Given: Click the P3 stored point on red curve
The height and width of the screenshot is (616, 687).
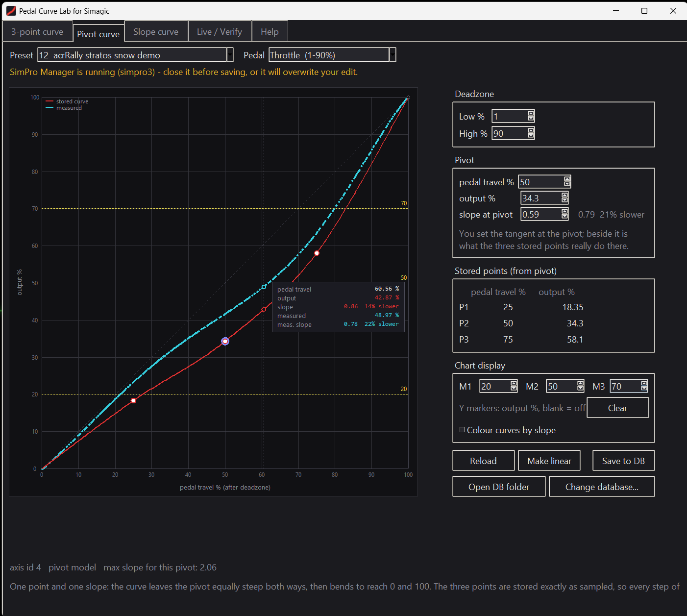Looking at the screenshot, I should pos(317,253).
